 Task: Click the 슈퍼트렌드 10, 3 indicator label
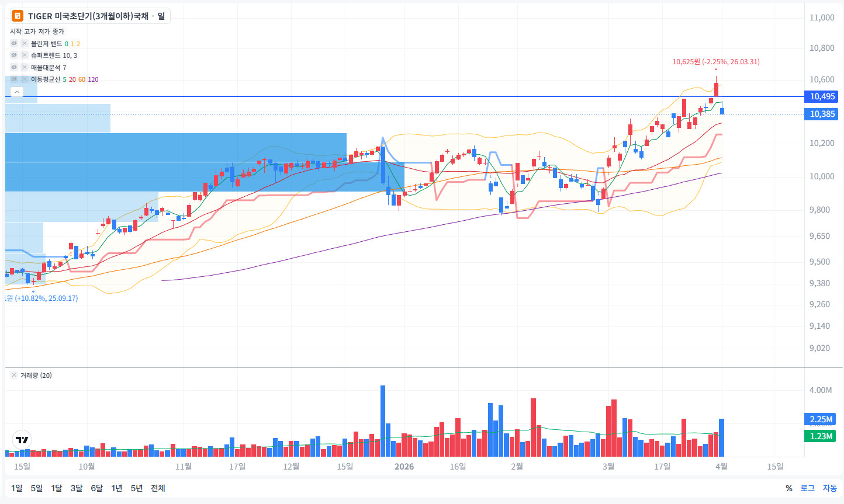click(x=54, y=55)
